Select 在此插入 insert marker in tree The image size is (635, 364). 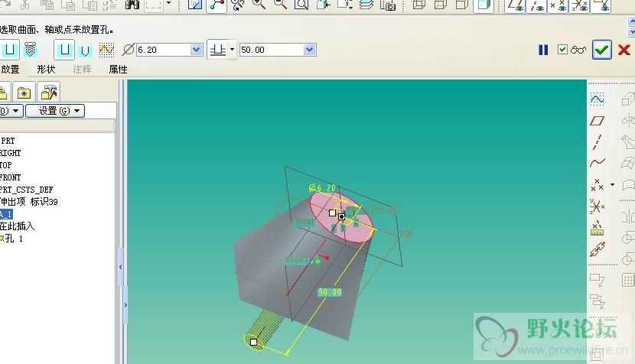(17, 226)
